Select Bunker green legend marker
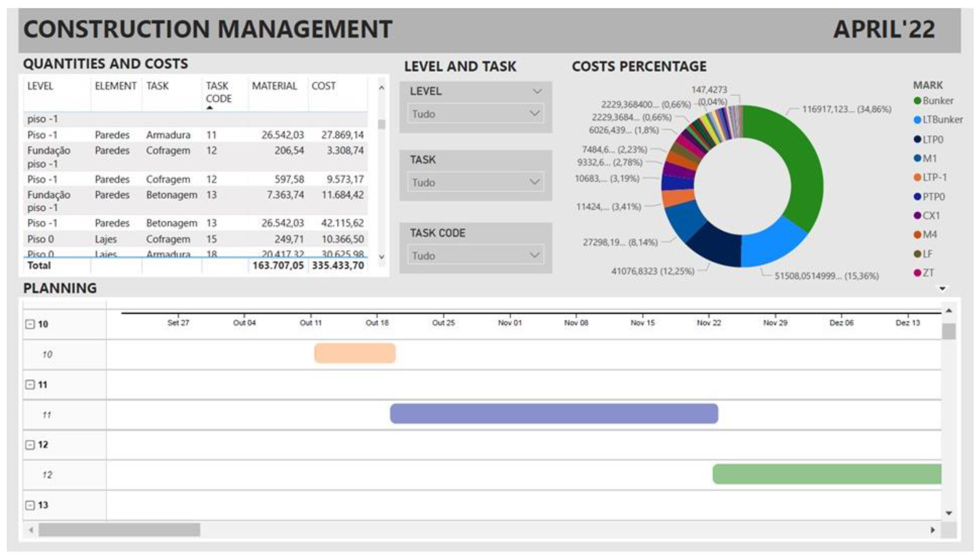This screenshot has width=980, height=560. 917,101
